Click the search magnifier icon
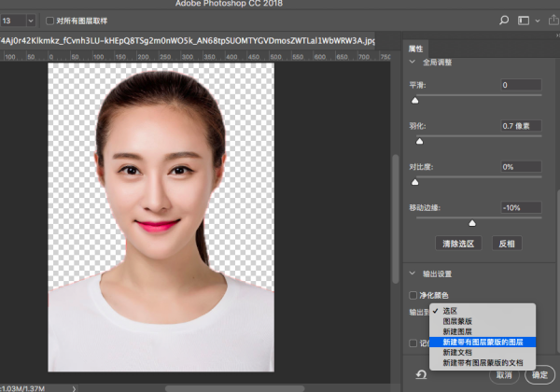Image resolution: width=560 pixels, height=392 pixels. [x=504, y=20]
